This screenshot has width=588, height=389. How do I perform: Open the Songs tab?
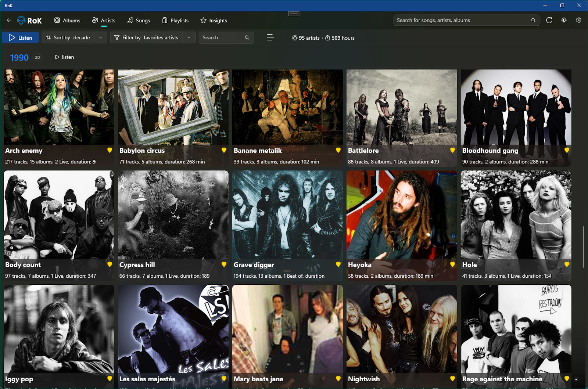click(x=139, y=21)
